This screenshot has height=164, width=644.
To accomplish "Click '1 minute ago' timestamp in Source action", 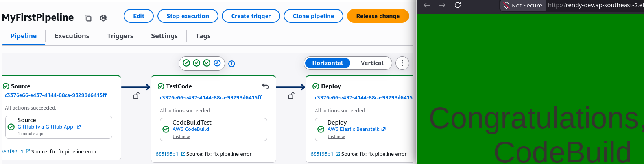I will click(x=31, y=134).
